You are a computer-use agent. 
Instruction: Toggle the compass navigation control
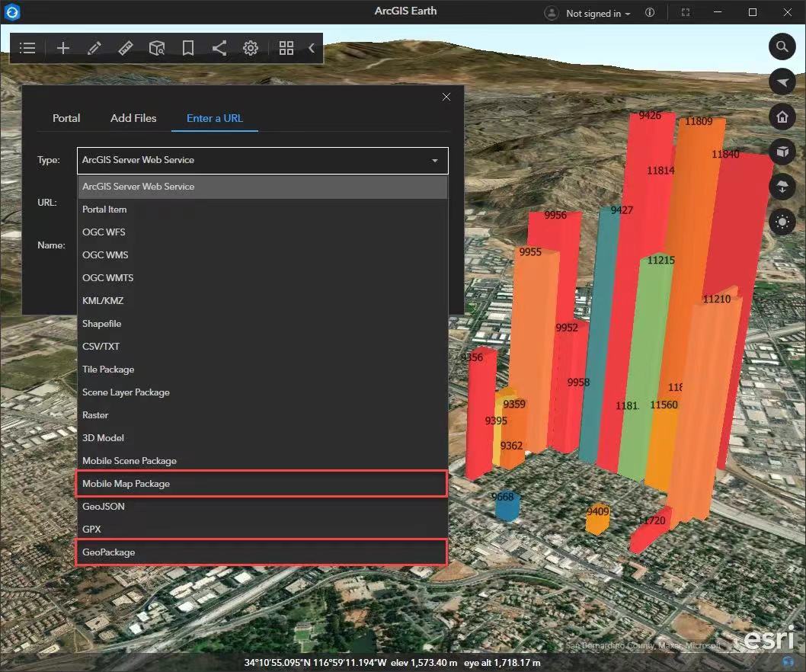[x=782, y=82]
